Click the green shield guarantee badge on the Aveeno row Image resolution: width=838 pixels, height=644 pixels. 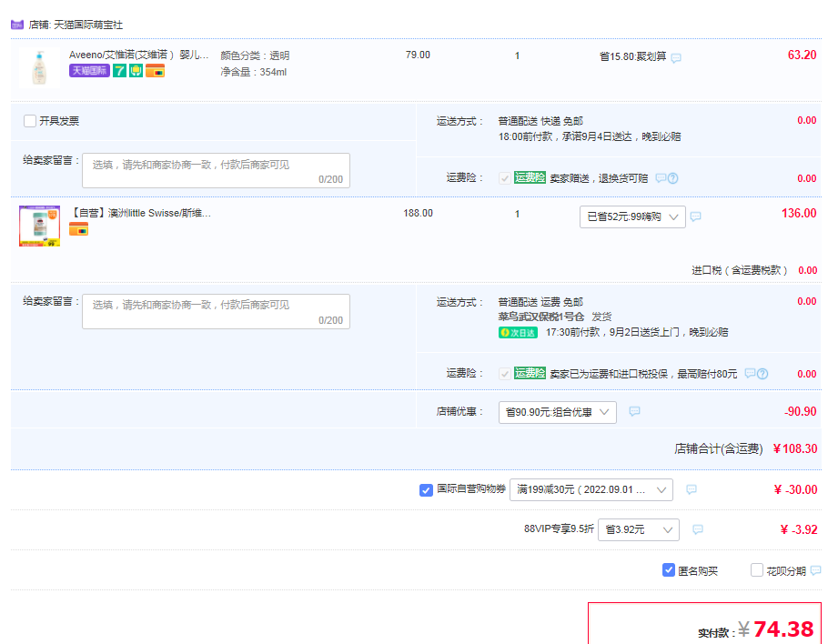point(136,71)
